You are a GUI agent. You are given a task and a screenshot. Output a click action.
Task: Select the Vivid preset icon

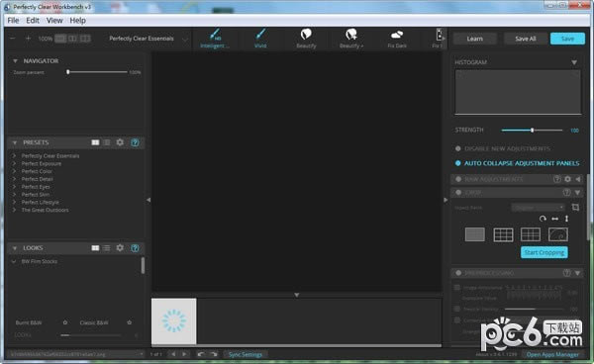260,35
